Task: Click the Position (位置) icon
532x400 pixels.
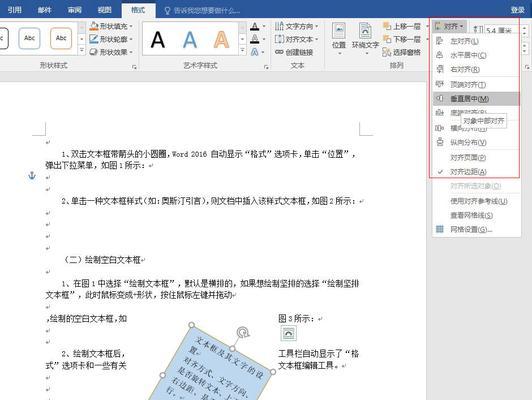Action: (339, 31)
